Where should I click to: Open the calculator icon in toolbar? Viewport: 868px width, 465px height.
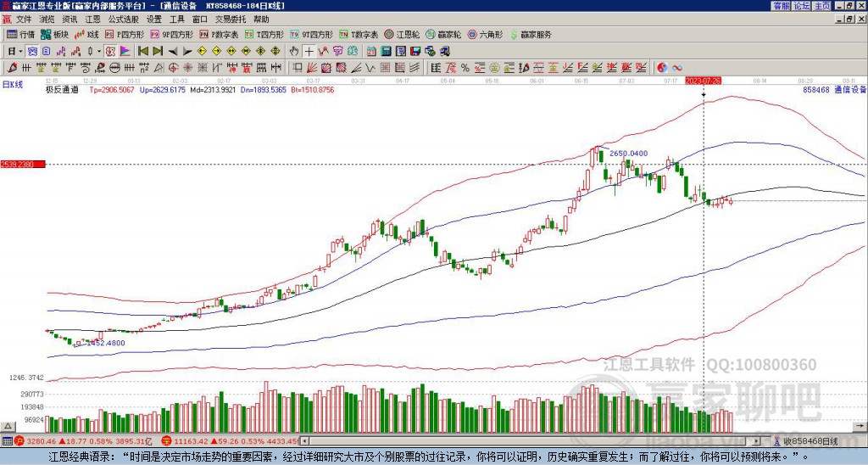click(x=386, y=52)
